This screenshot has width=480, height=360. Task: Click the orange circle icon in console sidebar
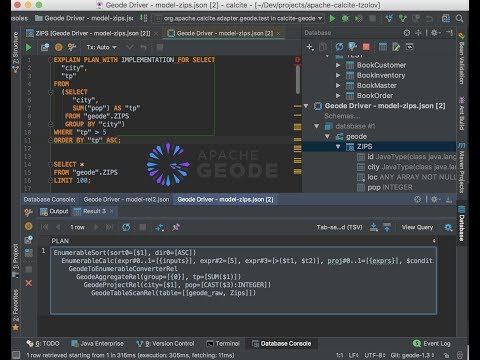tap(29, 226)
